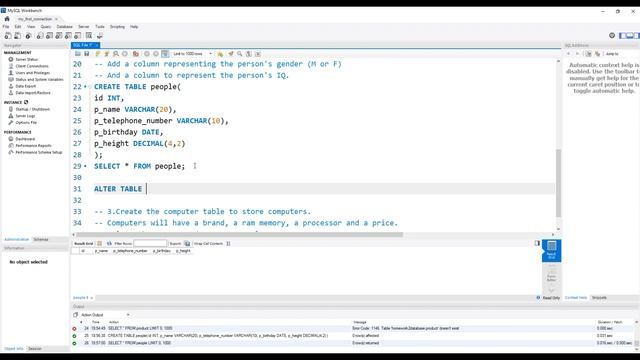This screenshot has width=640, height=360.
Task: Toggle Wrap Cell Content in result grid
Action: [228, 244]
